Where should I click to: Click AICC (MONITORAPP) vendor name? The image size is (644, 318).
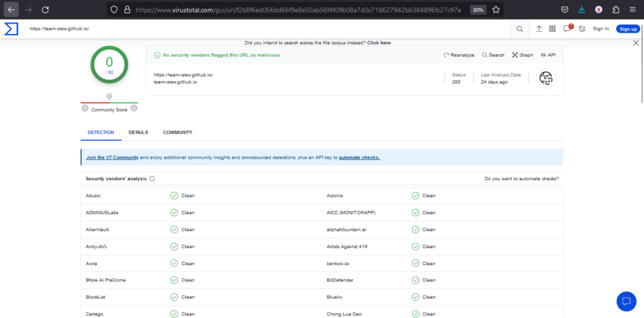click(351, 213)
